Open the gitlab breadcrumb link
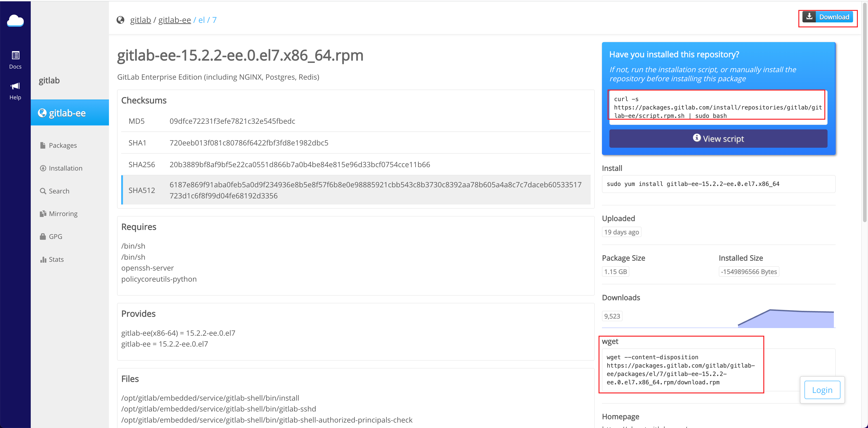 [140, 20]
